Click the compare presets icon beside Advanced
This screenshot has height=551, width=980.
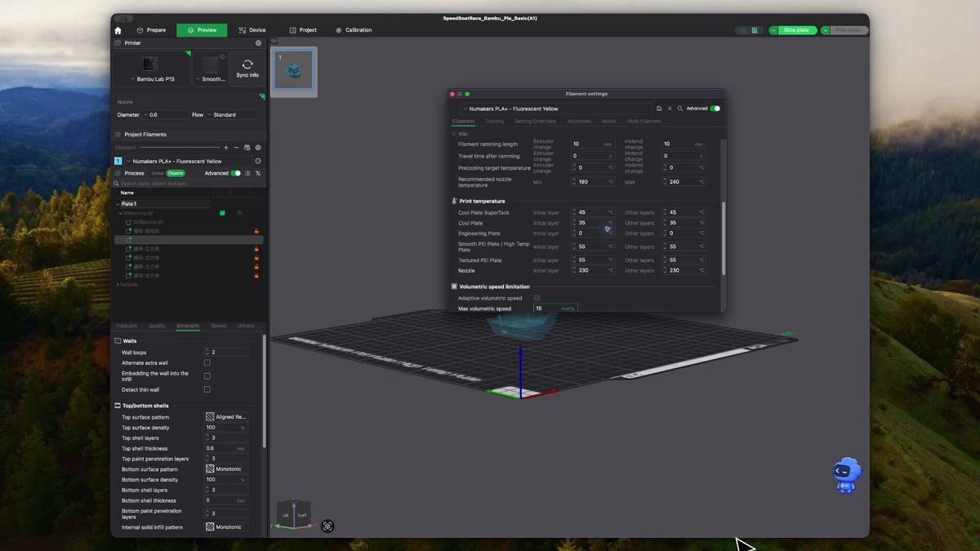258,173
